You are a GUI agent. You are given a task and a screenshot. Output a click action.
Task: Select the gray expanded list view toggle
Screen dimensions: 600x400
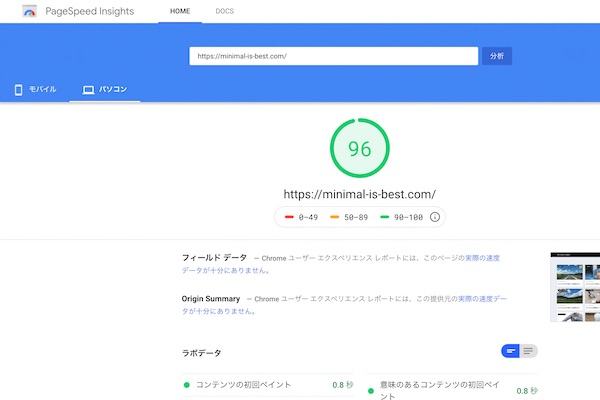tap(528, 351)
